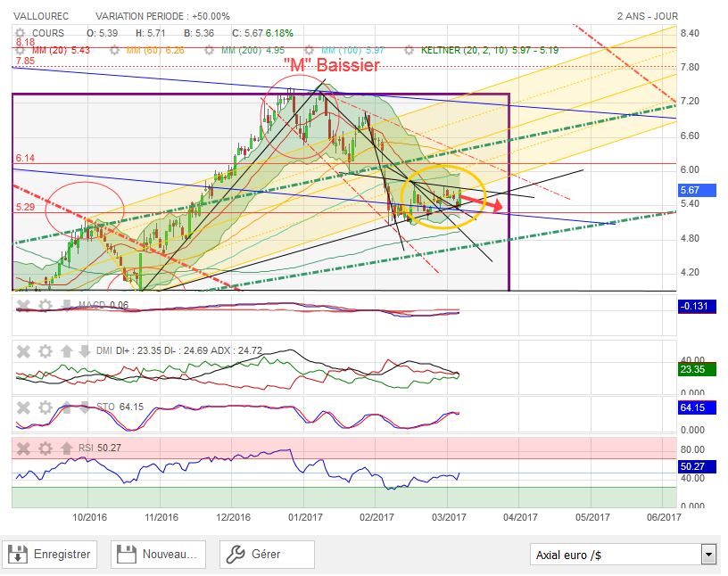This screenshot has width=728, height=576.
Task: Remove the STO indicator panel
Action: (x=23, y=407)
